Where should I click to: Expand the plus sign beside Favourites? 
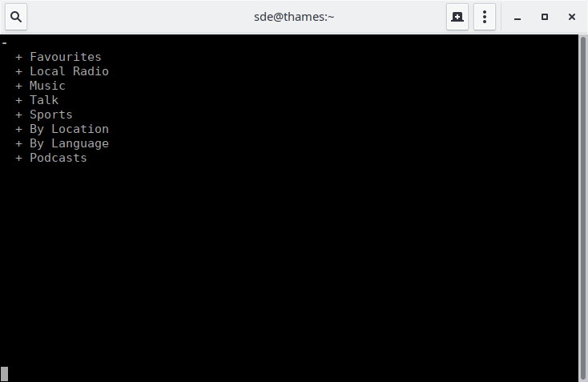click(18, 58)
